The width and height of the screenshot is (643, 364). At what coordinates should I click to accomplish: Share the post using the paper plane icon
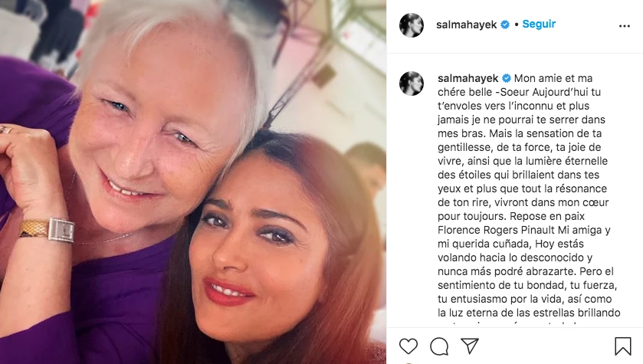470,346
